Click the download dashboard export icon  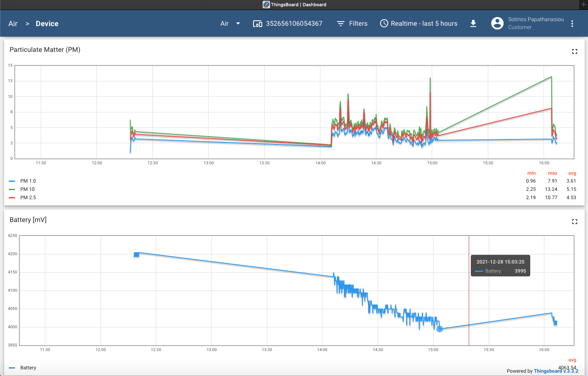pos(473,24)
